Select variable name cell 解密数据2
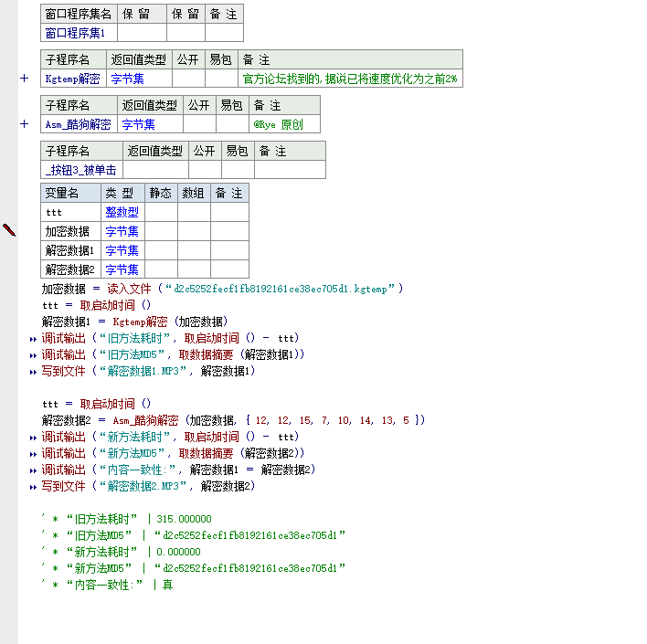 click(70, 269)
